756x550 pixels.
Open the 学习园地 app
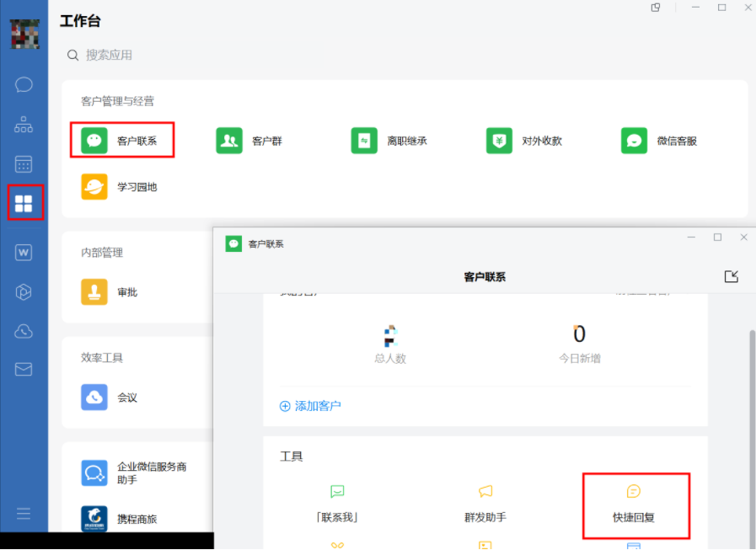[x=120, y=187]
